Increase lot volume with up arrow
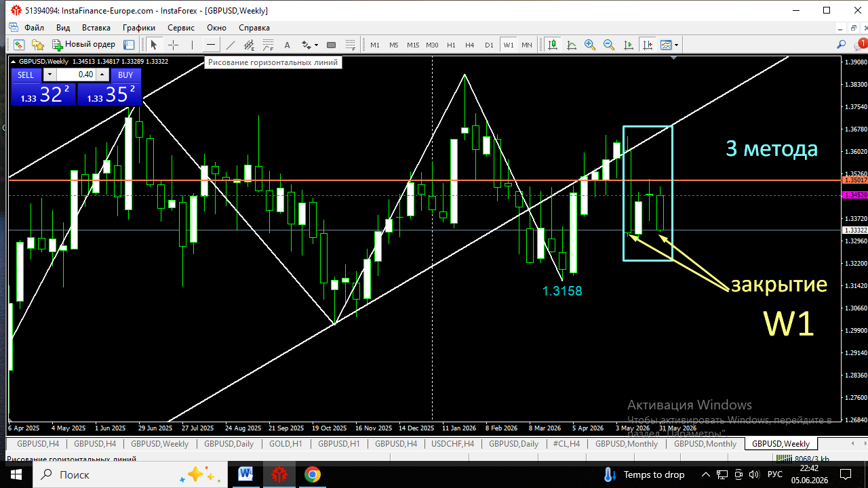 [102, 75]
